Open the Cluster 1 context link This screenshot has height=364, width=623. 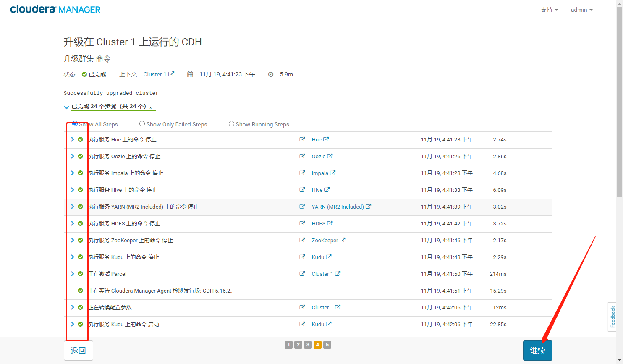coord(159,74)
